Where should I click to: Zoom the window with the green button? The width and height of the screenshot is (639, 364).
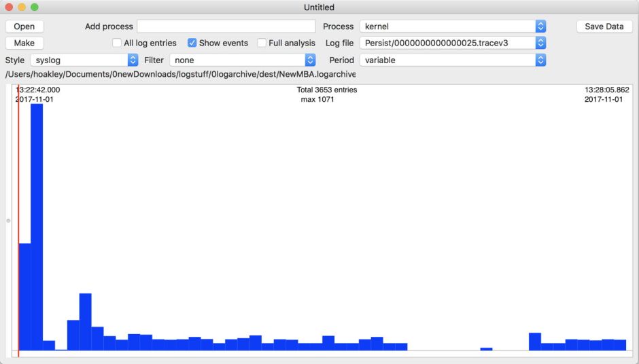35,7
